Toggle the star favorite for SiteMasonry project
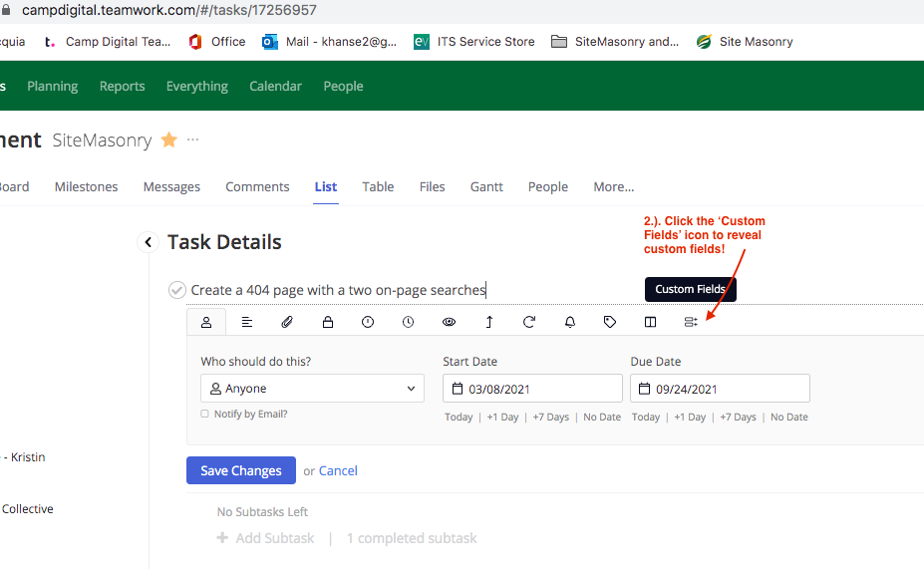Screen dimensions: 924x569 pos(169,141)
